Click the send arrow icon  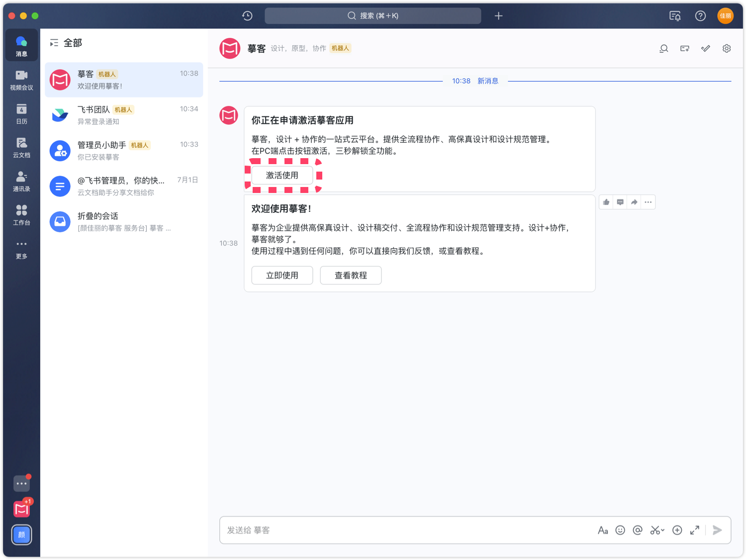[717, 530]
